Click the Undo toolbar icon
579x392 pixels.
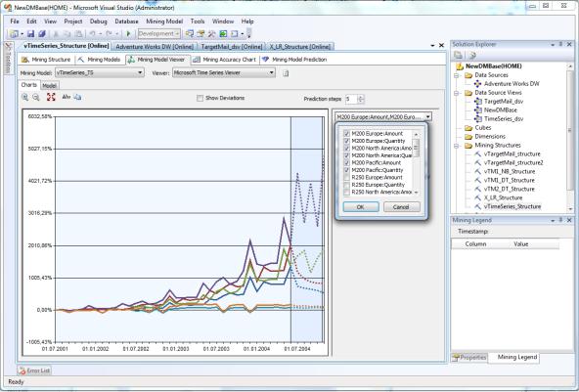pyautogui.click(x=92, y=34)
